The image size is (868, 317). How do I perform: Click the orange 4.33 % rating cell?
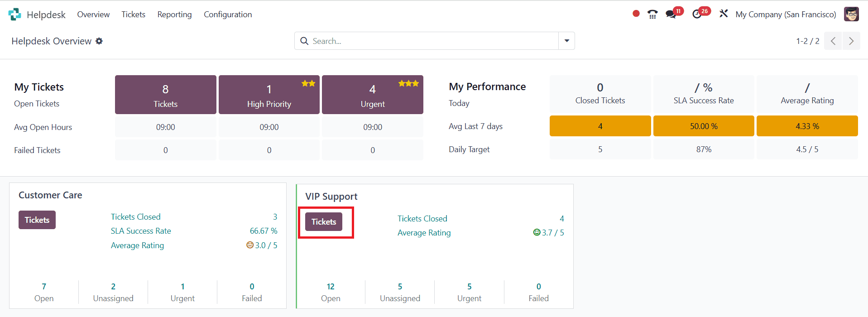[807, 126]
